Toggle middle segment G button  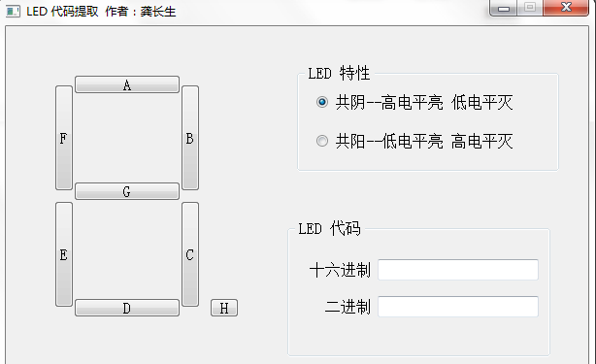127,191
